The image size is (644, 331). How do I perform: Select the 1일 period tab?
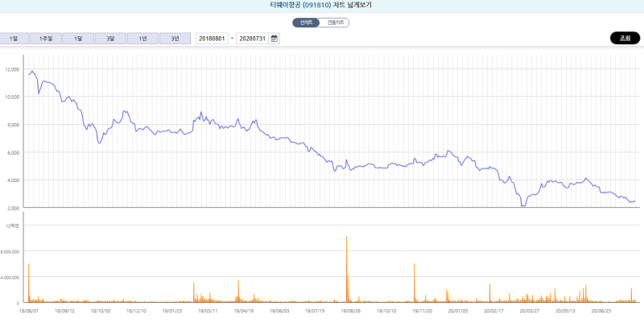pos(14,39)
